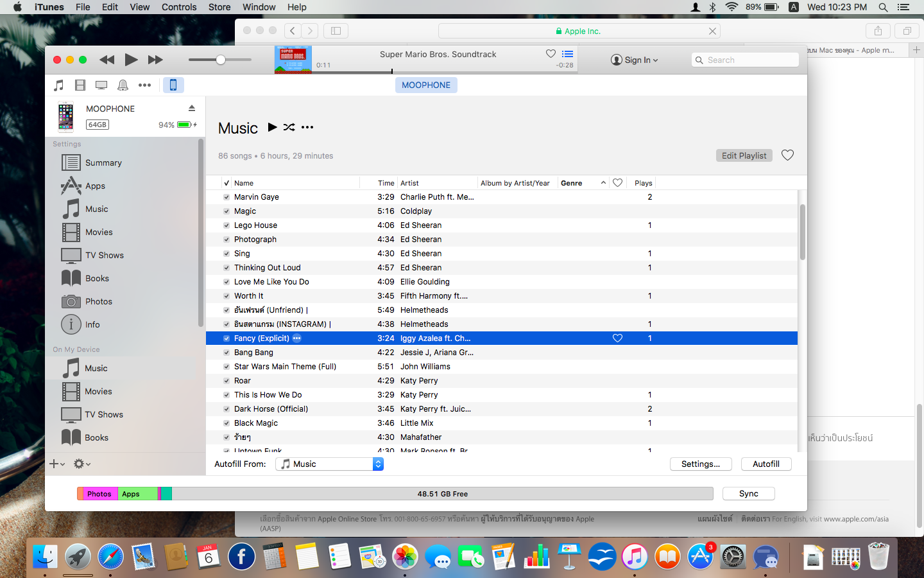Open the gear actions dropdown in sidebar

[81, 464]
